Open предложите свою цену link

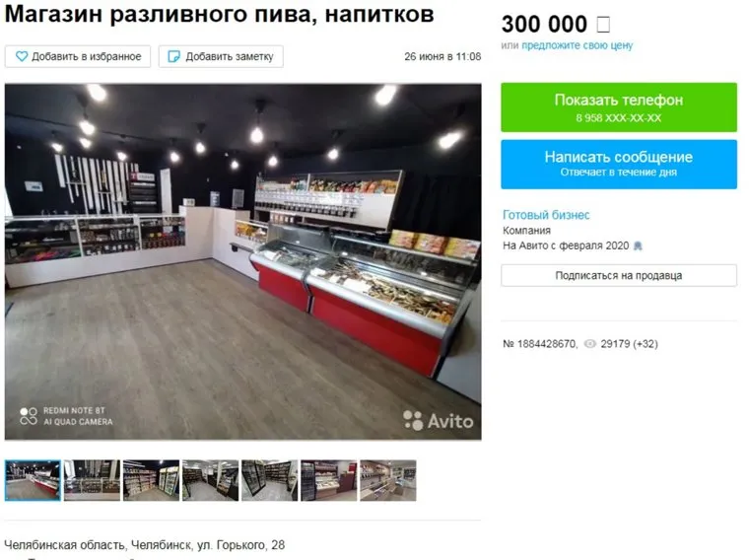point(578,45)
